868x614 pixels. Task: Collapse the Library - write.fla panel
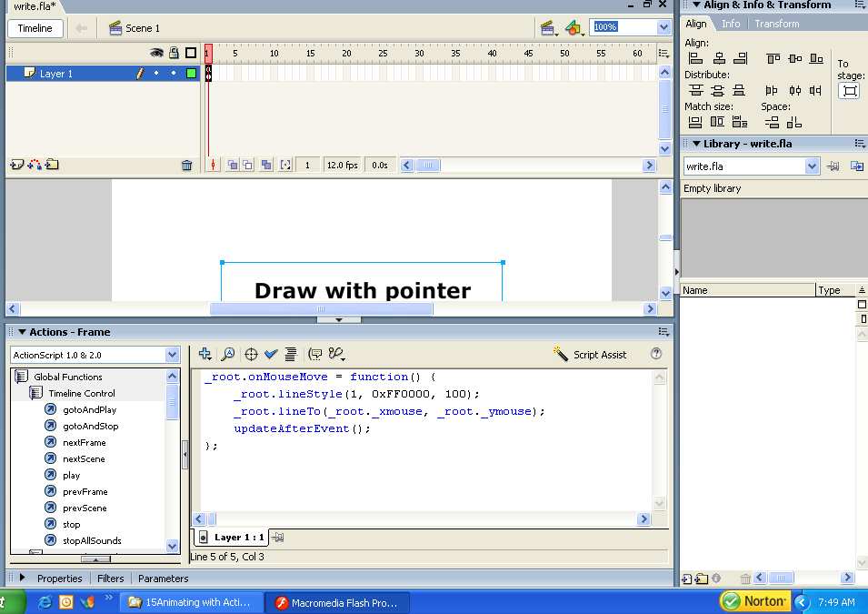tap(696, 144)
